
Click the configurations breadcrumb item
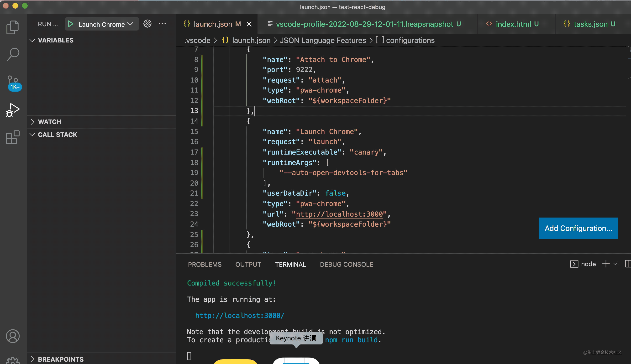(410, 40)
